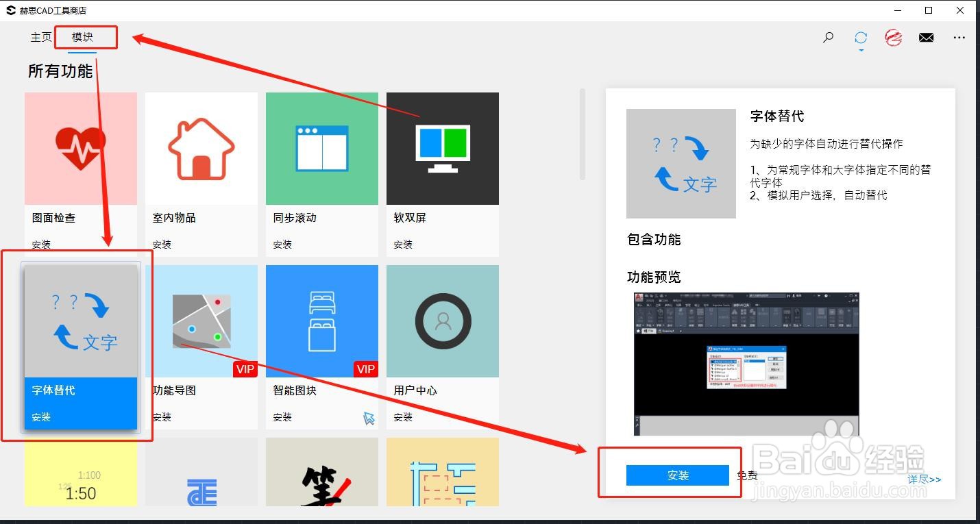Select the 字体替代 module tile icon

[x=81, y=321]
